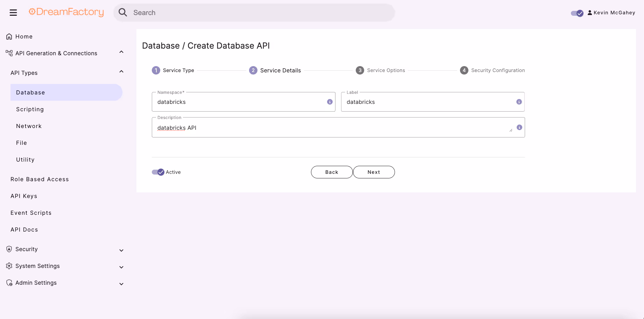Click the Namespace field info icon
Viewport: 644px width, 319px height.
click(330, 102)
